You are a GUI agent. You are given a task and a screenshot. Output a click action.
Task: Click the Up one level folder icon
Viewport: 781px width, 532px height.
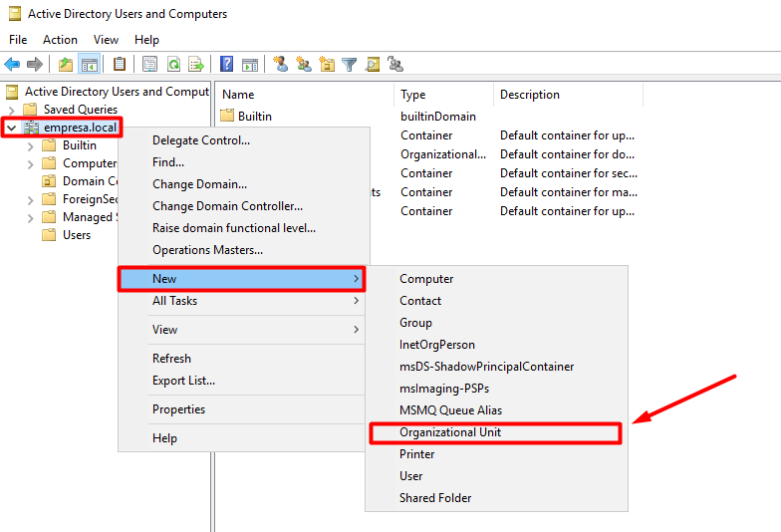coord(66,64)
